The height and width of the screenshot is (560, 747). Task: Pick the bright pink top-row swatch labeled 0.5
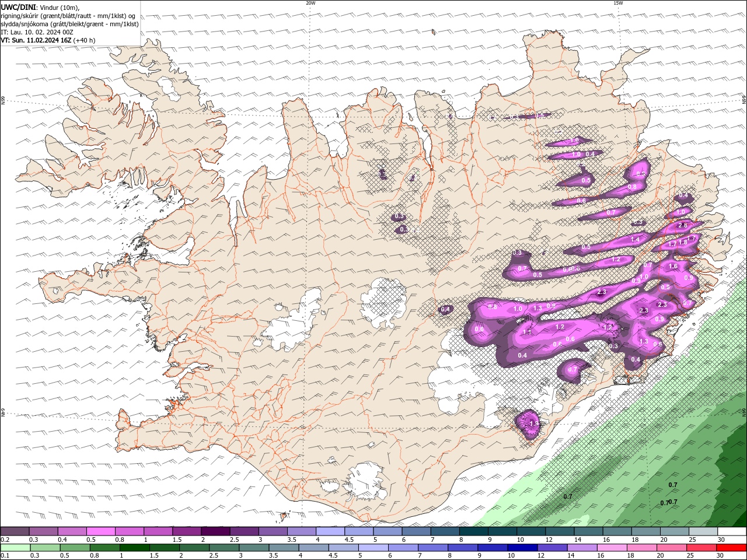[x=100, y=531]
